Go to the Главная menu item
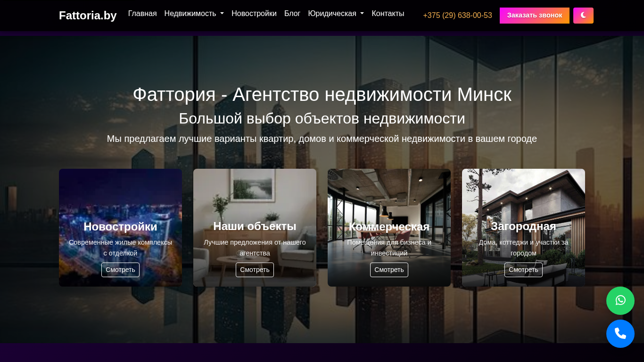 tap(142, 14)
